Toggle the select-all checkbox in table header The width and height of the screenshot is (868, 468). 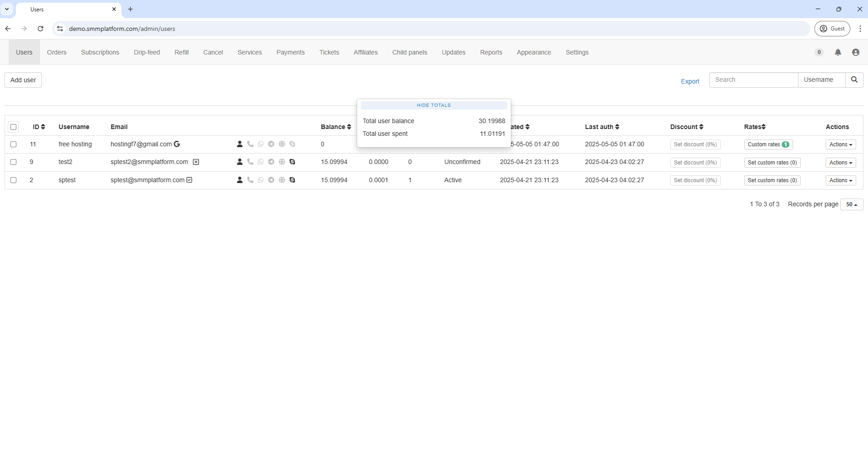click(14, 127)
